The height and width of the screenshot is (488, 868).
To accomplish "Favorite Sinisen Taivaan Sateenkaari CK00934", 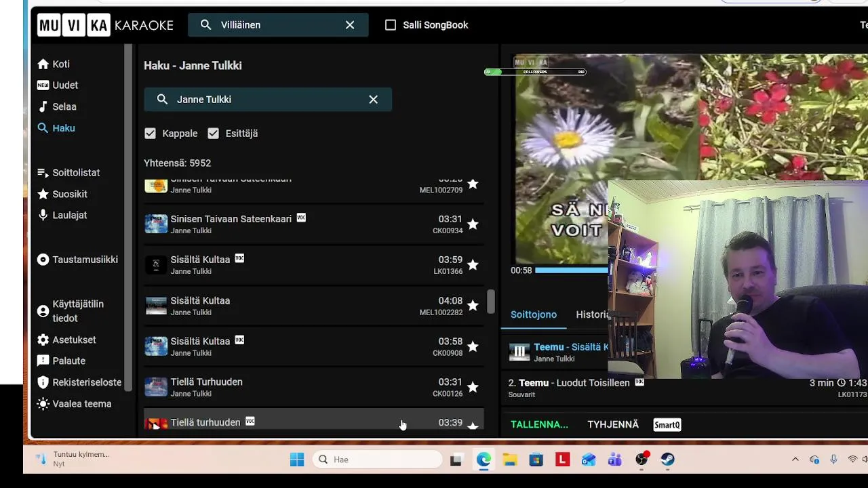I will click(473, 224).
